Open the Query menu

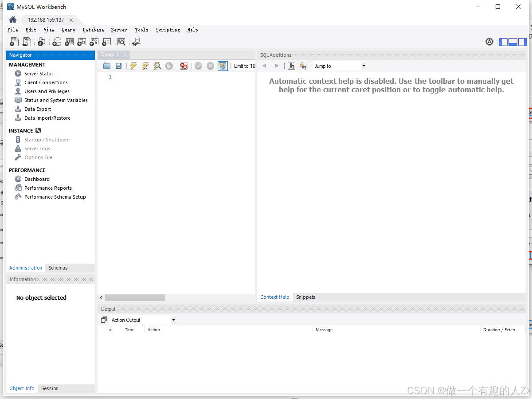coord(68,30)
